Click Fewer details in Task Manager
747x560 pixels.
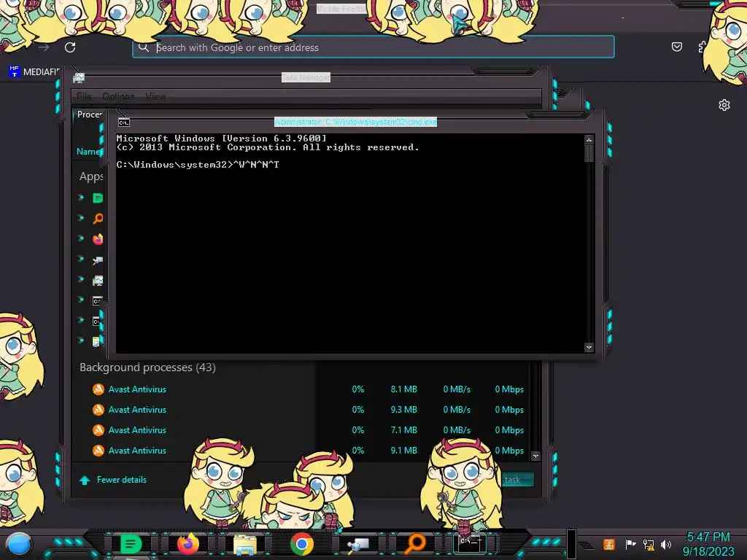122,480
